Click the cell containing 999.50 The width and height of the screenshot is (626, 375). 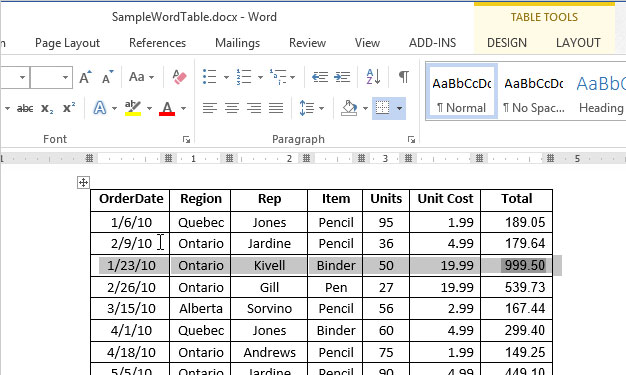(517, 266)
